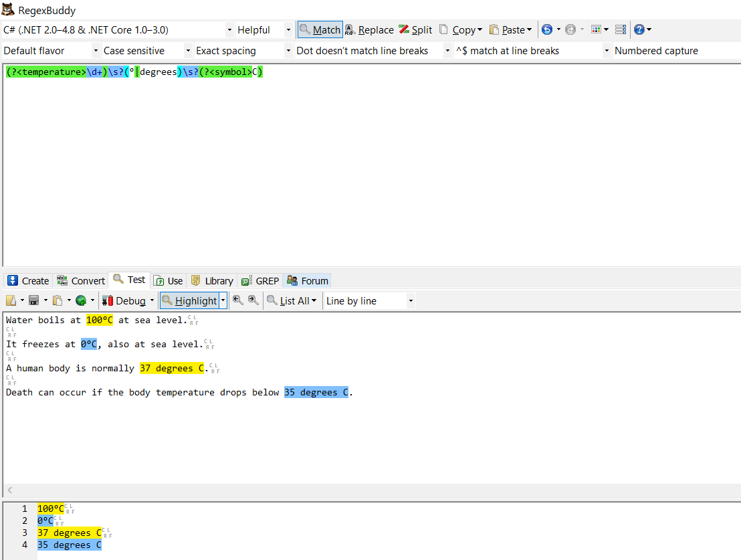Image resolution: width=741 pixels, height=560 pixels.
Task: Click the panel layout list icon
Action: [x=621, y=29]
